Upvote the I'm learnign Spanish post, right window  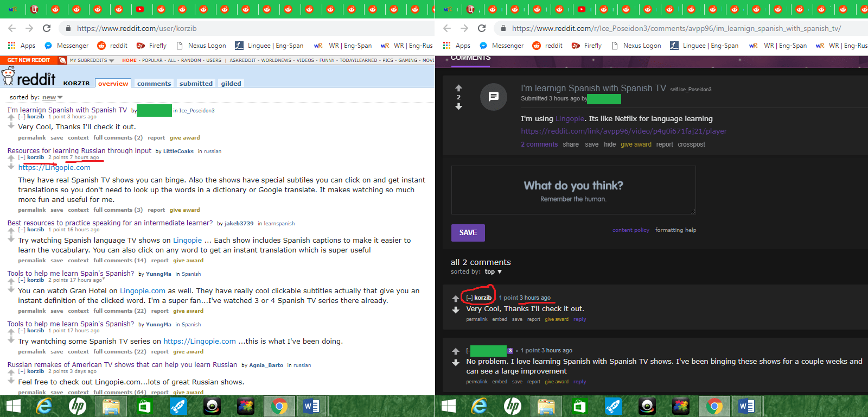458,88
